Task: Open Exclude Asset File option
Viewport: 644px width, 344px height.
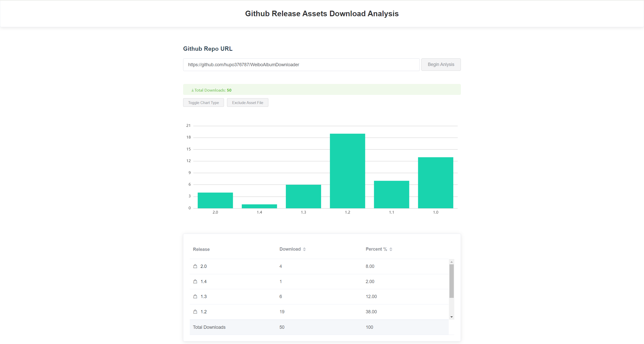Action: [x=248, y=102]
